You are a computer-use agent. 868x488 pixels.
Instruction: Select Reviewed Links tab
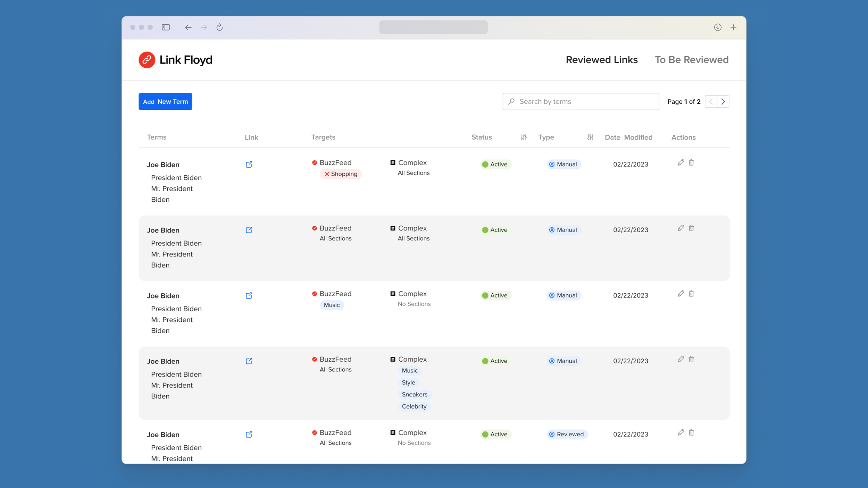click(x=601, y=60)
